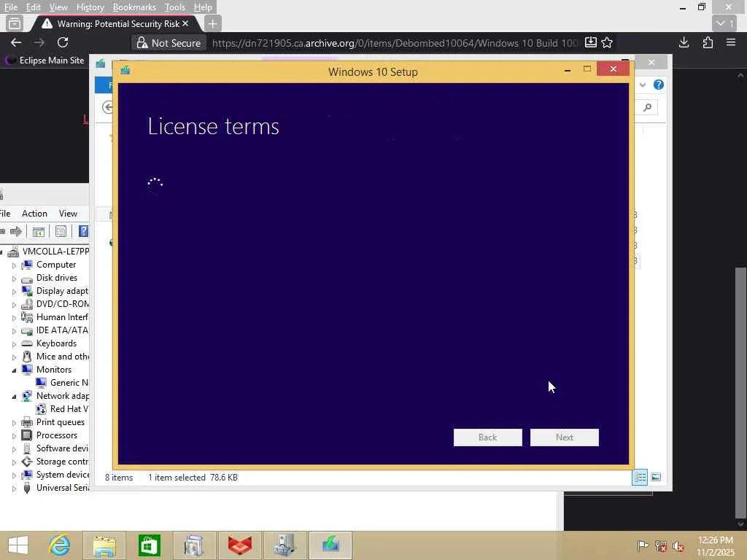Click the save-to-Pocket icon in address bar
Viewport: 747px width, 560px height.
(x=590, y=43)
